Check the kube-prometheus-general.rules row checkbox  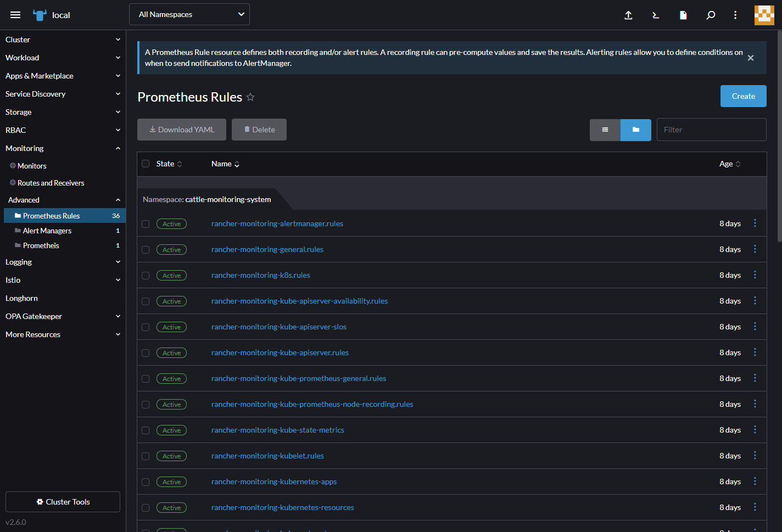[x=146, y=379]
